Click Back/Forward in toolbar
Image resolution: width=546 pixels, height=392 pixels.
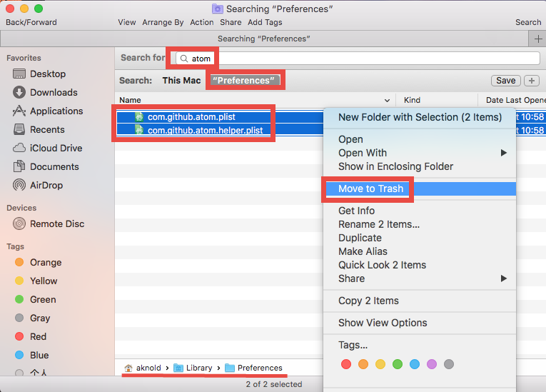point(31,22)
